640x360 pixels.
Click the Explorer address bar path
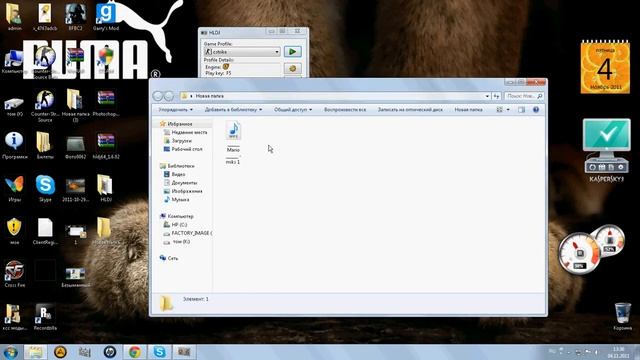335,96
